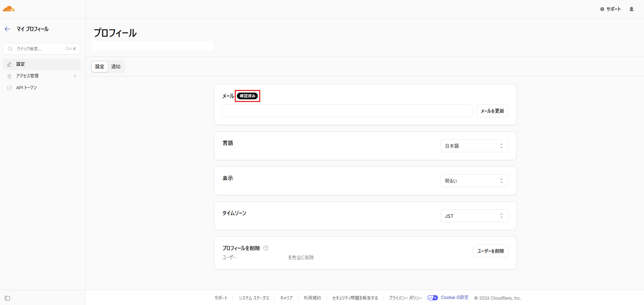Click the back arrow beside マイ プロフィール
Image resolution: width=644 pixels, height=305 pixels.
7,29
